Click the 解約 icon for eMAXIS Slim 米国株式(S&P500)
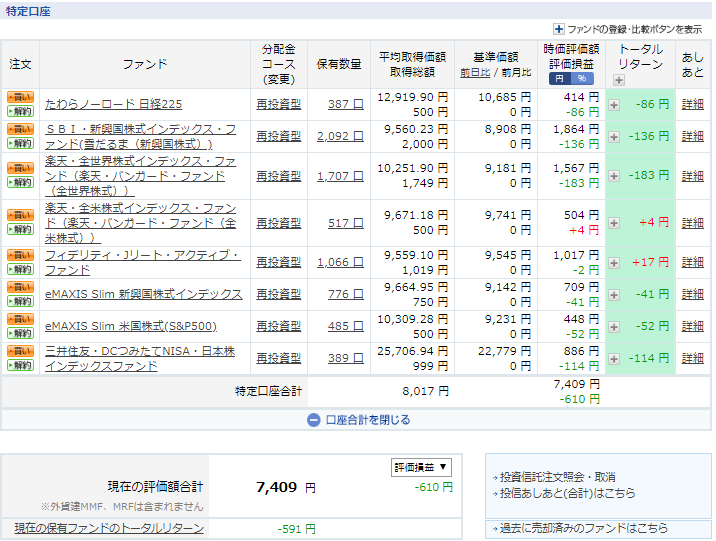716x541 pixels. pyautogui.click(x=20, y=333)
